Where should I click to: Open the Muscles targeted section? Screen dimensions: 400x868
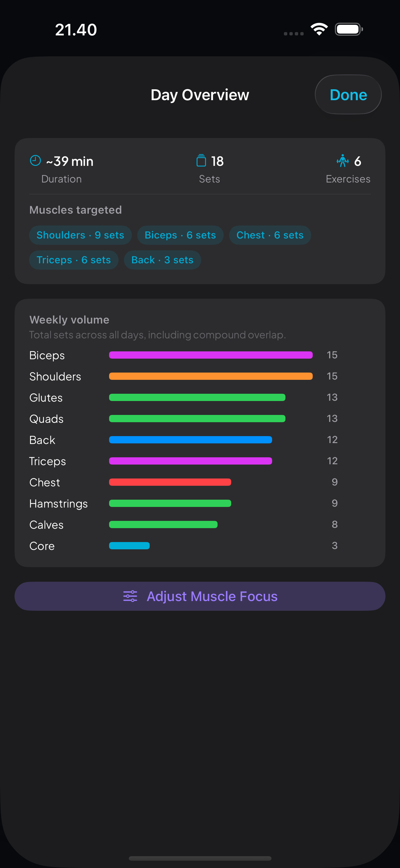tap(75, 210)
